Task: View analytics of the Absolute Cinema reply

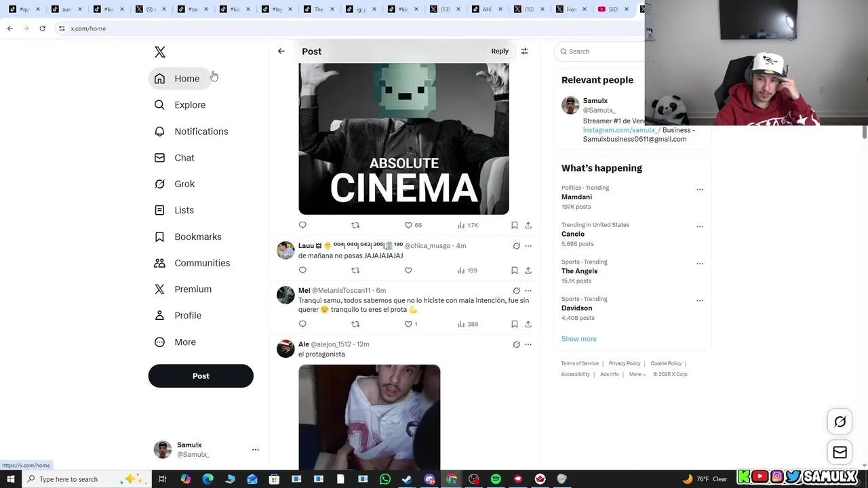Action: [x=468, y=225]
